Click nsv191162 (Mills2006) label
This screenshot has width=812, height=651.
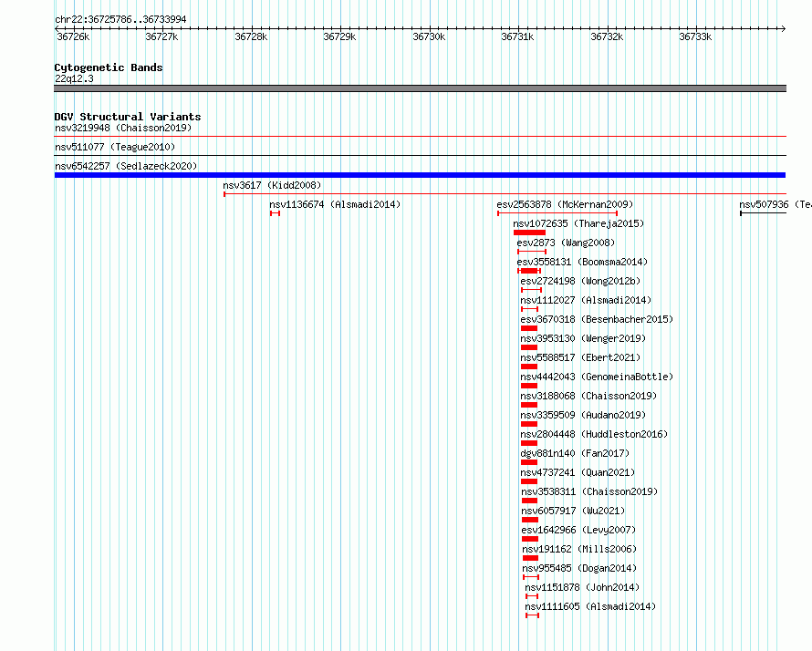click(579, 549)
